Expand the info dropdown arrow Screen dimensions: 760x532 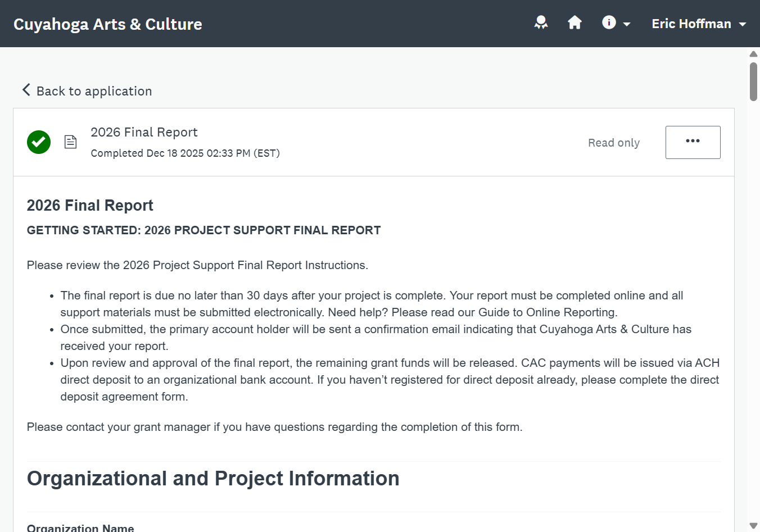[x=627, y=24]
